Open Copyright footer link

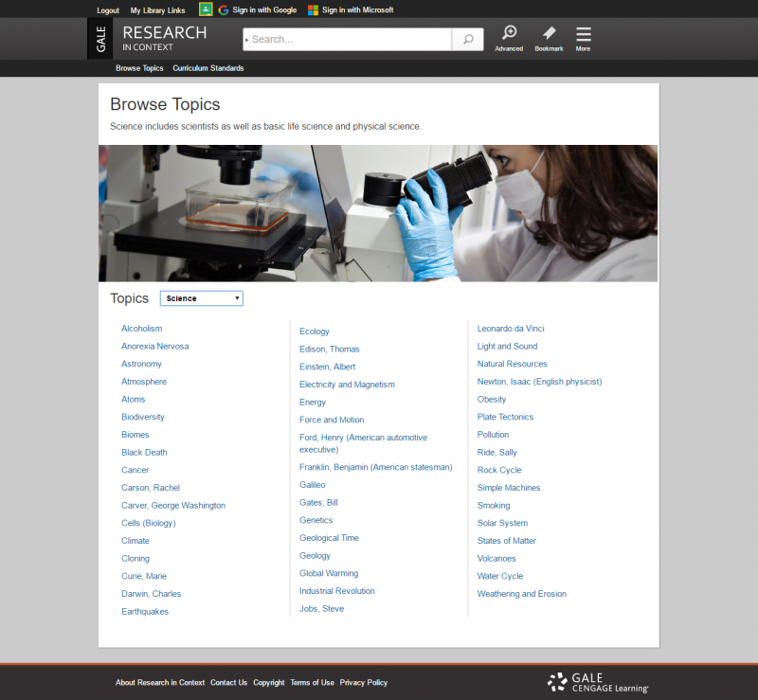(x=269, y=683)
